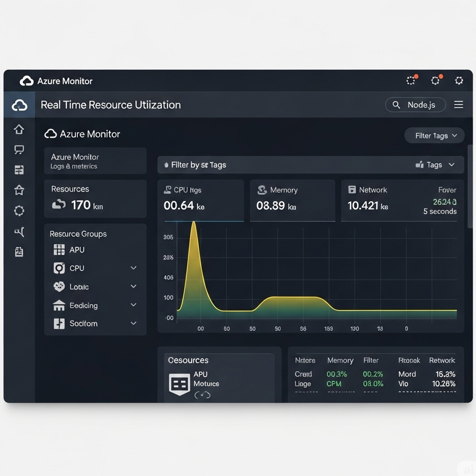
Task: Click the Node.js search field
Action: 415,105
